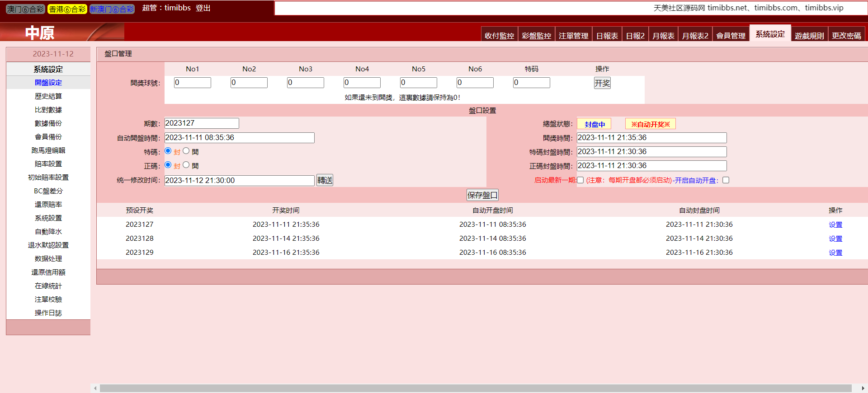This screenshot has width=868, height=393.
Task: Open 會員備份 sidebar item
Action: pos(48,137)
